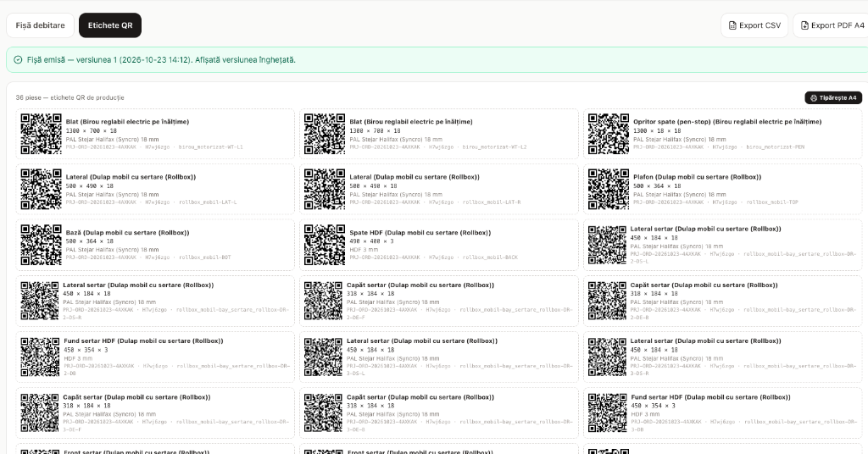Click dimension '500 × 364 × 18' in the Bază card
This screenshot has width=868, height=454.
click(x=90, y=241)
